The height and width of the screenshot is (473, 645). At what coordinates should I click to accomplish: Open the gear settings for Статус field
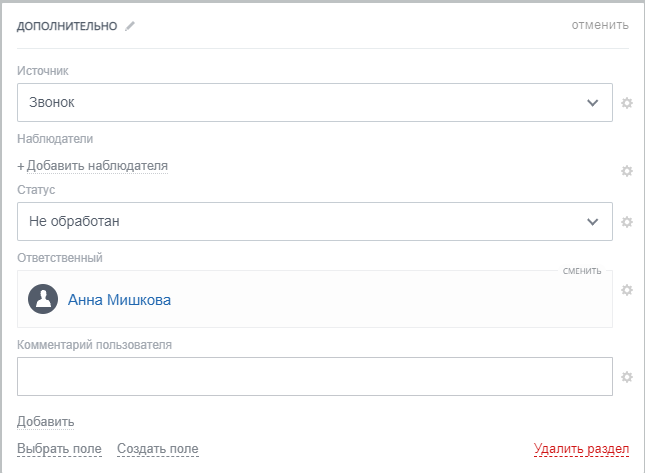pyautogui.click(x=627, y=222)
